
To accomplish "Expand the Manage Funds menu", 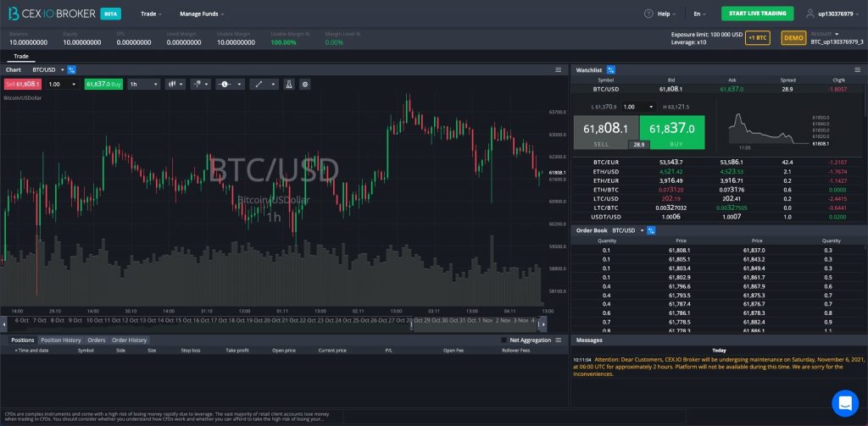I will [202, 14].
